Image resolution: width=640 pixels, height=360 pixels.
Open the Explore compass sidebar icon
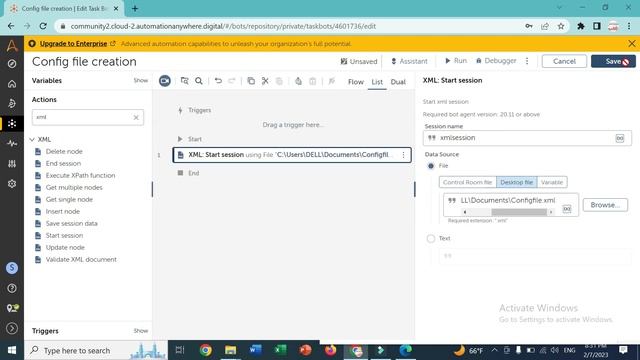12,64
